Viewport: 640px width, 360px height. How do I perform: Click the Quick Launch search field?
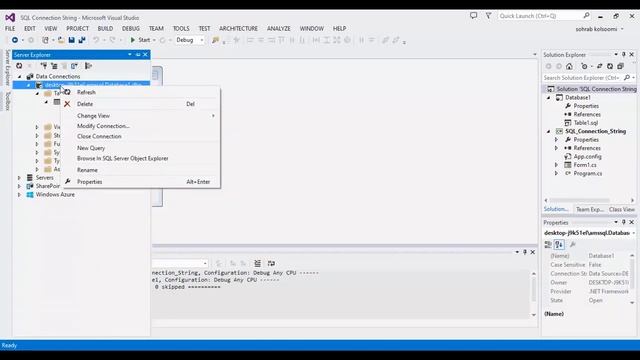tap(544, 16)
